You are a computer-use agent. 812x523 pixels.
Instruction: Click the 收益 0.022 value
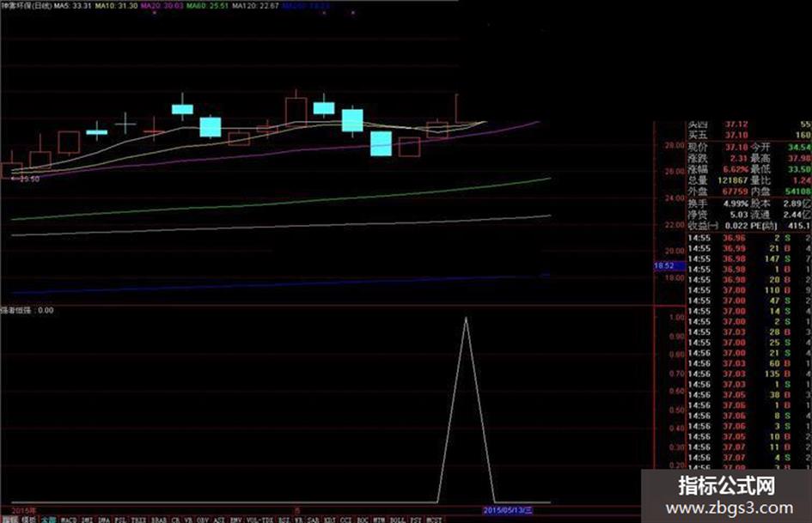[x=736, y=226]
